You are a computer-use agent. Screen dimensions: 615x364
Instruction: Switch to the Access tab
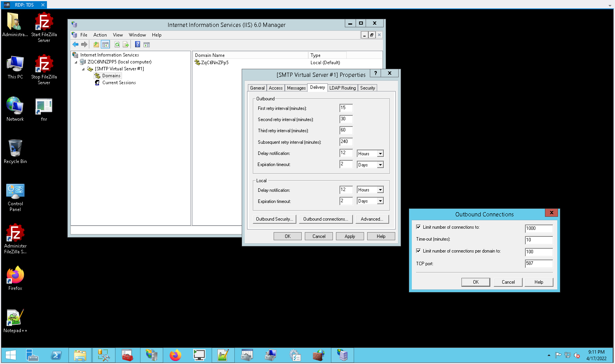coord(276,88)
